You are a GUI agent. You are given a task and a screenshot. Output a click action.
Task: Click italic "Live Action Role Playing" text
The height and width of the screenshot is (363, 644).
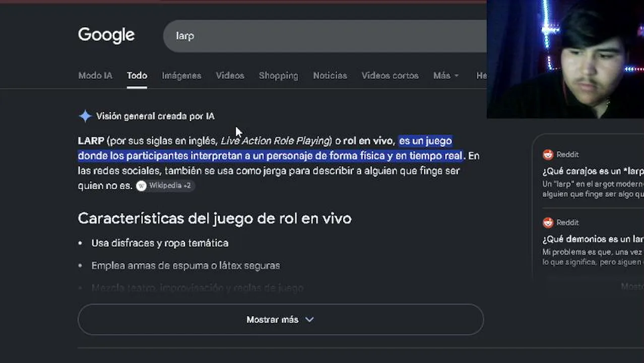tap(275, 141)
